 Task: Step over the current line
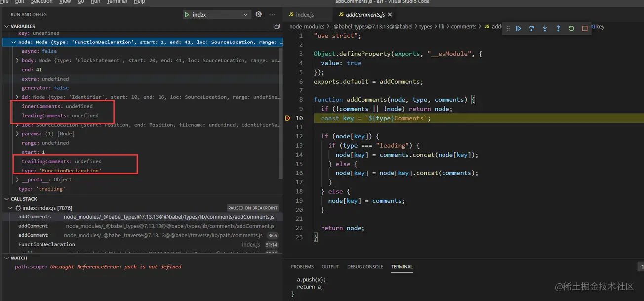coord(532,29)
